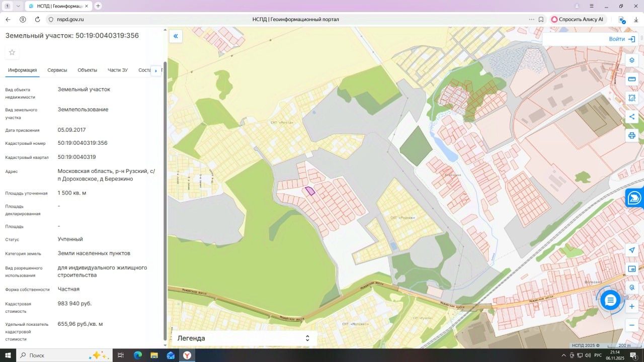Screen dimensions: 644x362
Task: Switch the РУС keyboard language indicator
Action: point(598,355)
